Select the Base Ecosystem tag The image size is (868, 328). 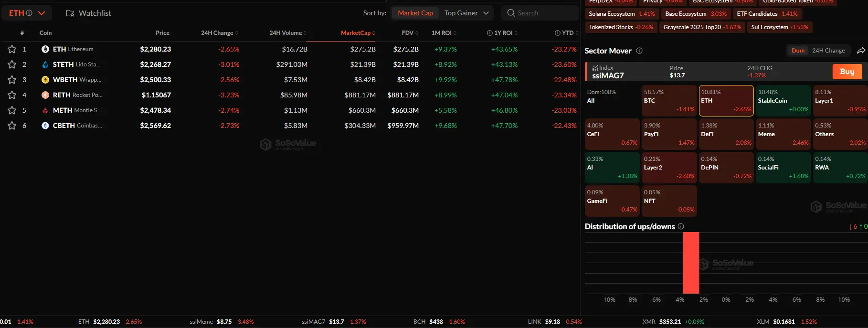696,14
